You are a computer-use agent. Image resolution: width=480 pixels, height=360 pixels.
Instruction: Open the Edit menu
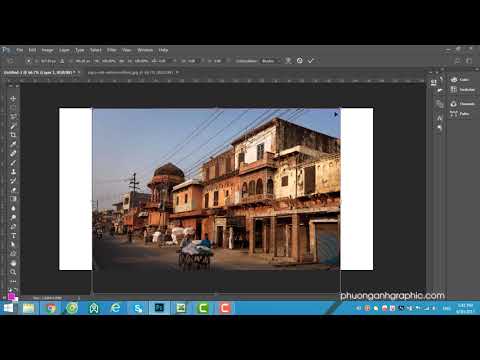[32, 50]
